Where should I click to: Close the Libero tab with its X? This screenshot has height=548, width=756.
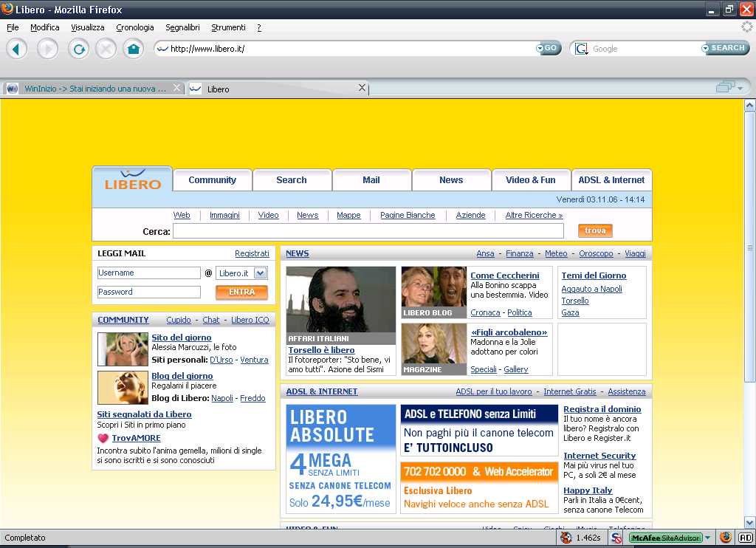point(362,88)
